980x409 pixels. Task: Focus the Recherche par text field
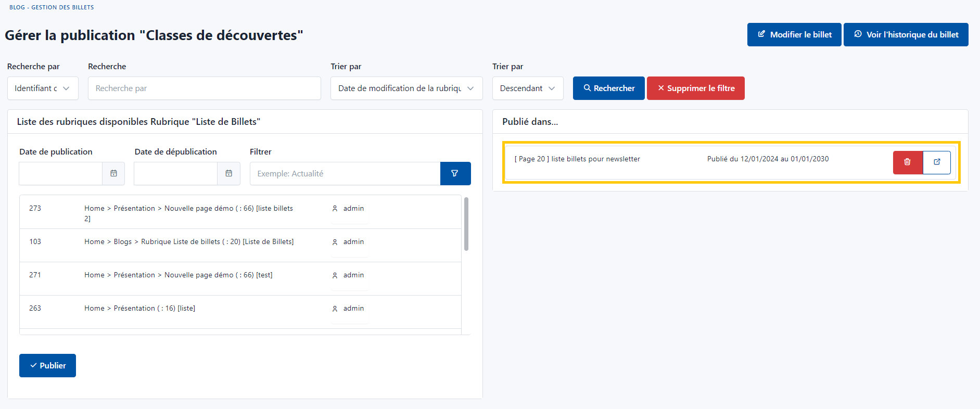click(x=204, y=88)
